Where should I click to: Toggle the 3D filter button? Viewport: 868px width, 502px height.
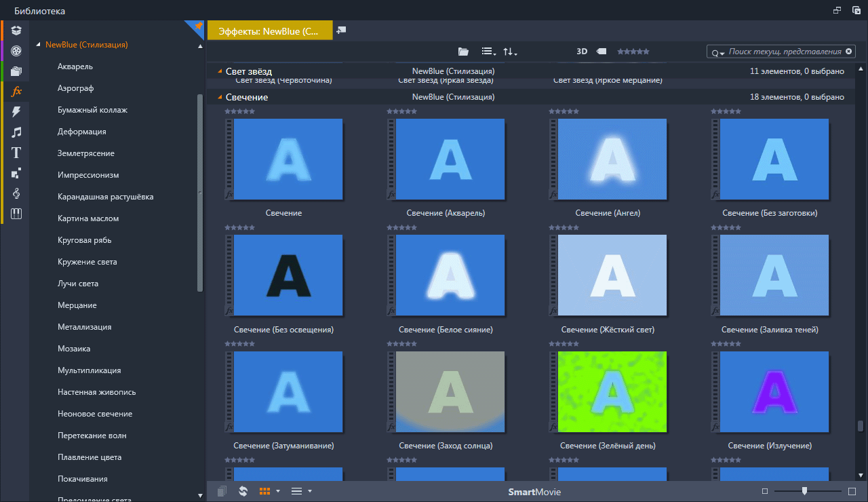(582, 52)
